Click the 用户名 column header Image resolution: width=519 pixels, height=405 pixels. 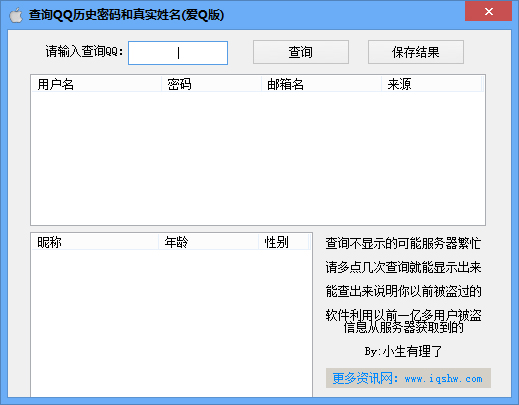click(x=96, y=84)
